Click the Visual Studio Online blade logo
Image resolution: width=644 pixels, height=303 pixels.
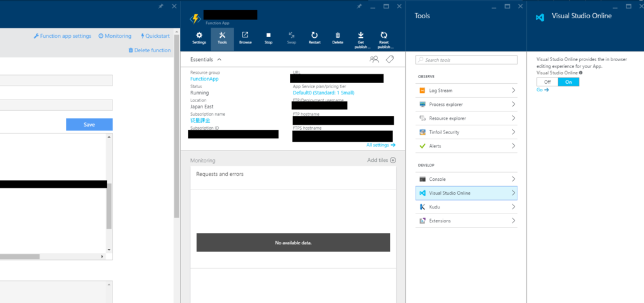(x=540, y=18)
